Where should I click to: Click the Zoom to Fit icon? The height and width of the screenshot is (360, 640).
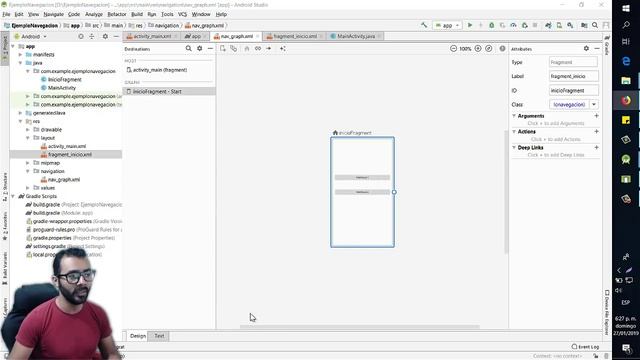(489, 49)
